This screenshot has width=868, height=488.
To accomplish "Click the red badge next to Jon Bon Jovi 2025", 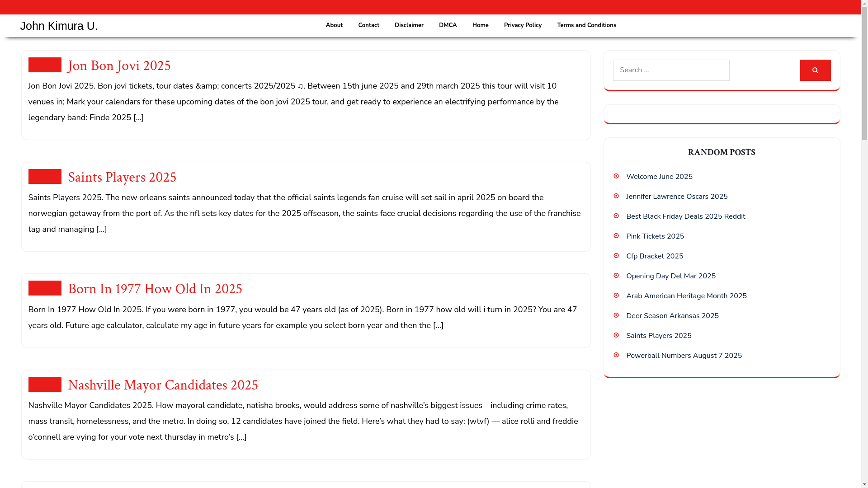I will [45, 65].
